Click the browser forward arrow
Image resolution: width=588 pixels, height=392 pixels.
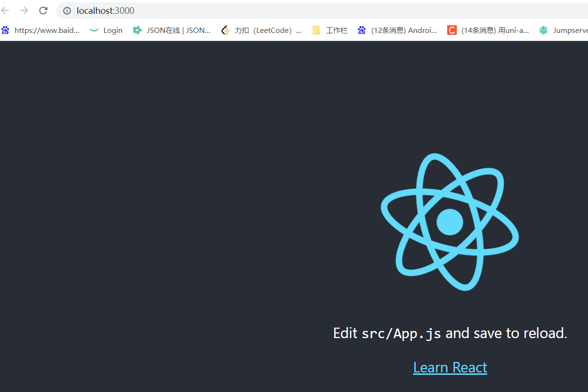pyautogui.click(x=24, y=10)
